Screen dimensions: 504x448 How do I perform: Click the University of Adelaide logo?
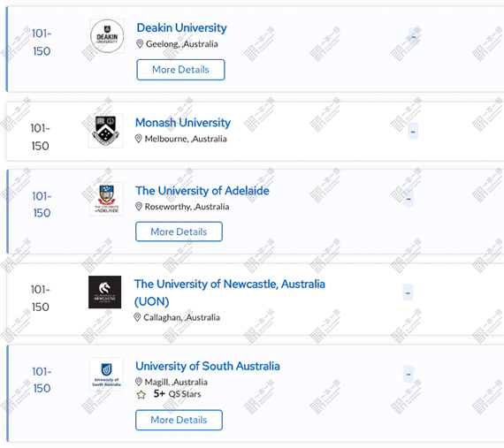click(106, 199)
